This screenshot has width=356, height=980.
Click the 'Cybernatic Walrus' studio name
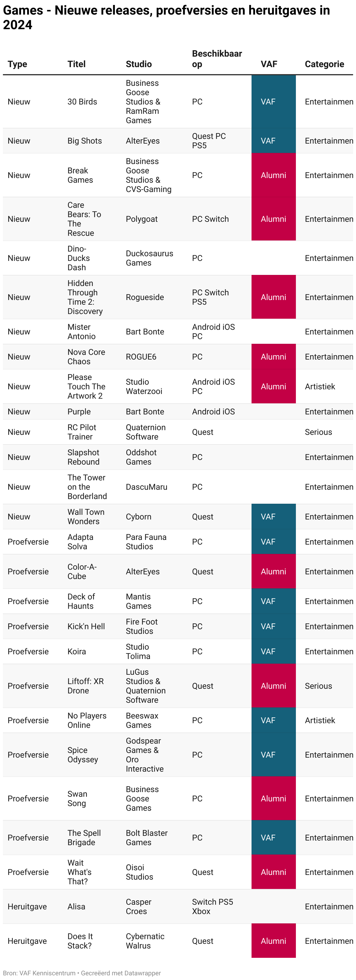coord(145,940)
